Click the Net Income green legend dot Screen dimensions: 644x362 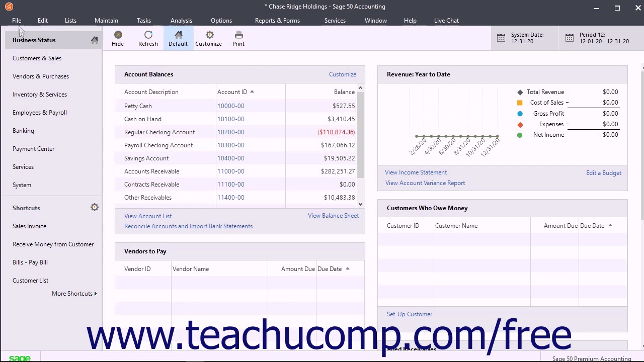[x=520, y=135]
